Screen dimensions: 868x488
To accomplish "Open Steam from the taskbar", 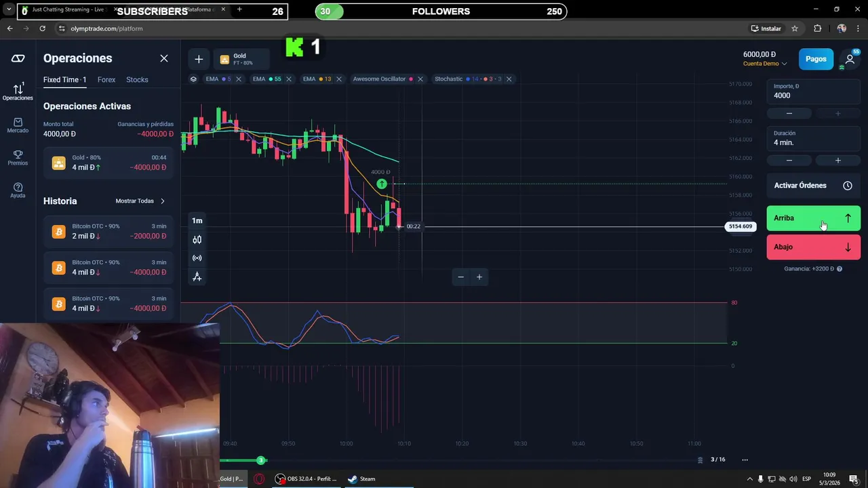I will click(361, 479).
